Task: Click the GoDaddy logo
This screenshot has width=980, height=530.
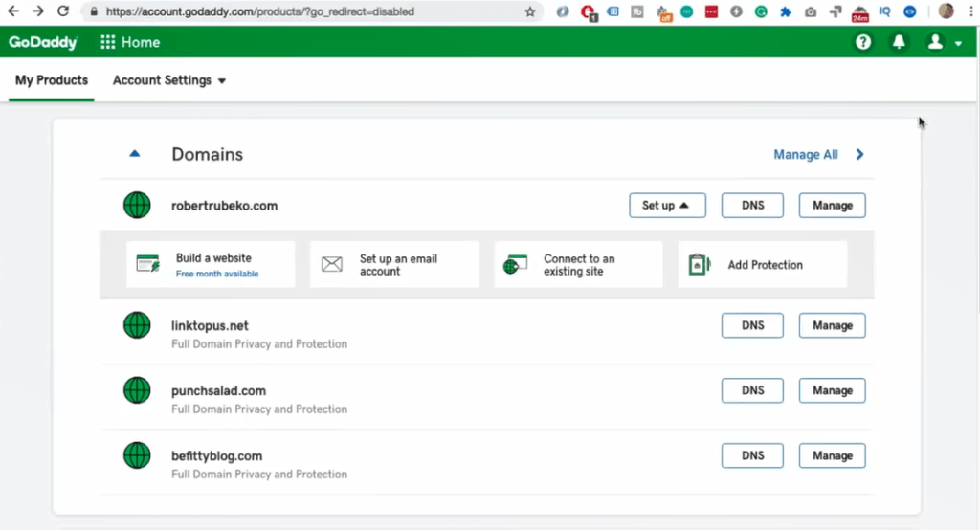Action: (42, 42)
